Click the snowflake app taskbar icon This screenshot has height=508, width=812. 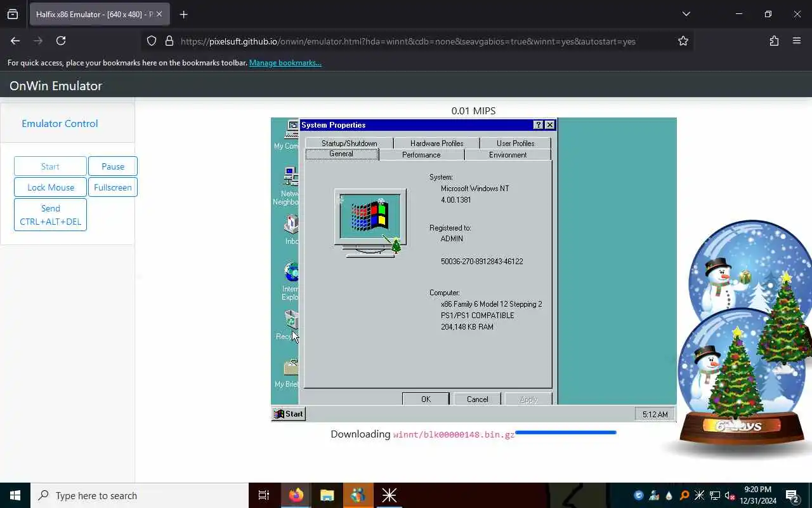(x=389, y=495)
